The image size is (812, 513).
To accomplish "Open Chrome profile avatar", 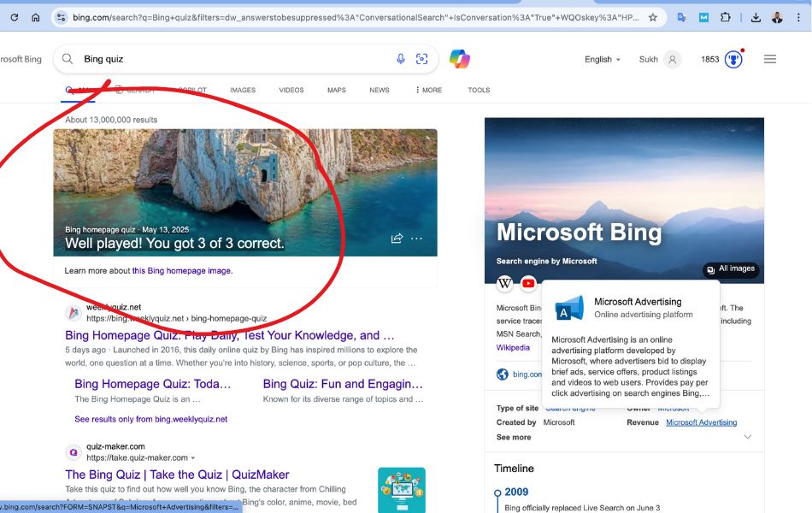I will [777, 18].
